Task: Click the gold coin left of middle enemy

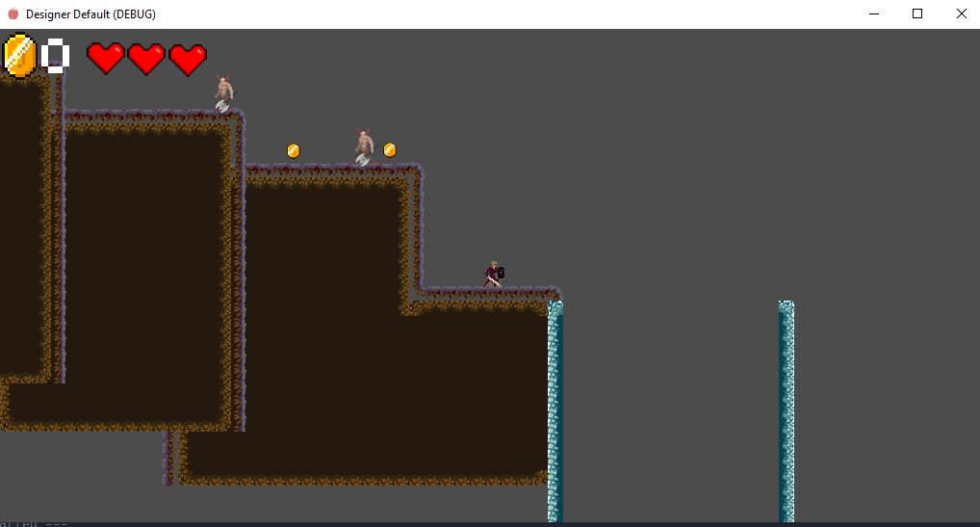Action: tap(293, 150)
